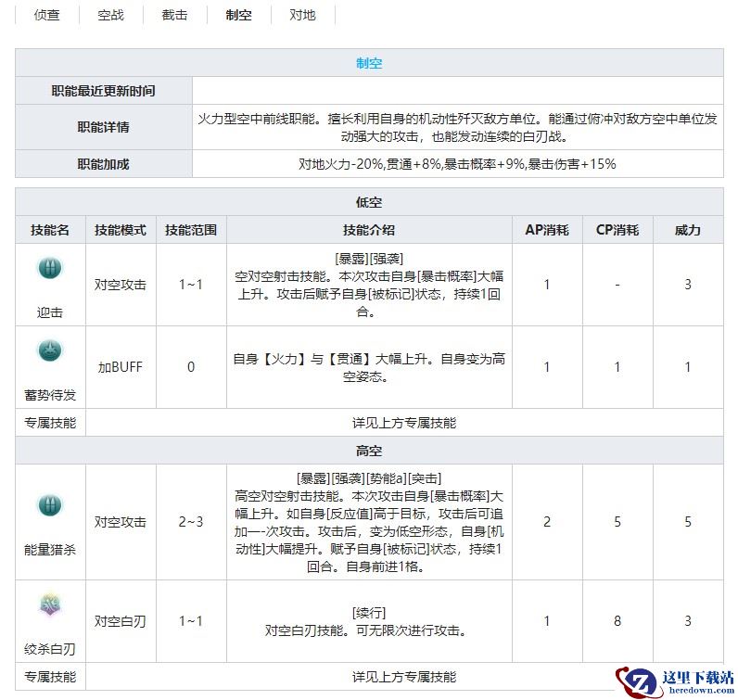Viewport: 738px width, 700px height.
Task: Click the 职能详情 row label
Action: click(104, 127)
